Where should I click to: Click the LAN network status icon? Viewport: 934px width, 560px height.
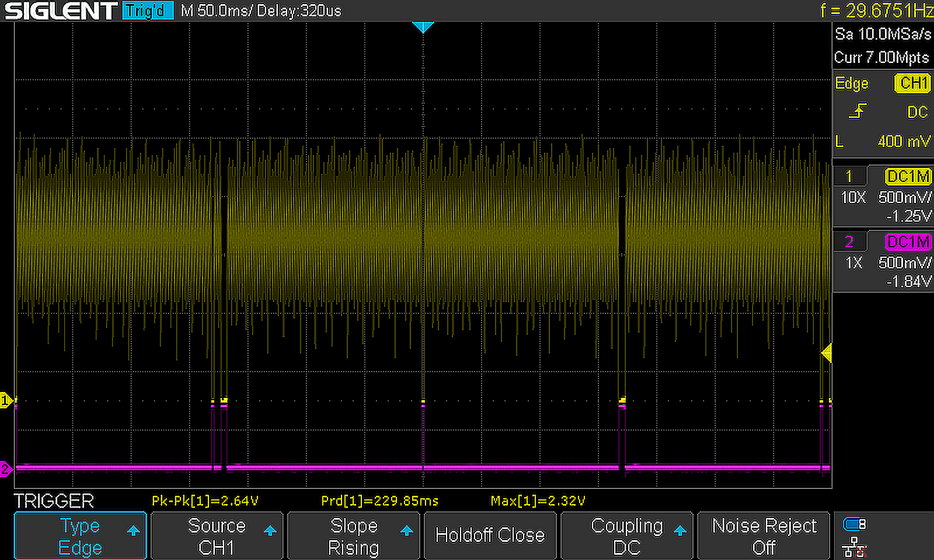[854, 547]
